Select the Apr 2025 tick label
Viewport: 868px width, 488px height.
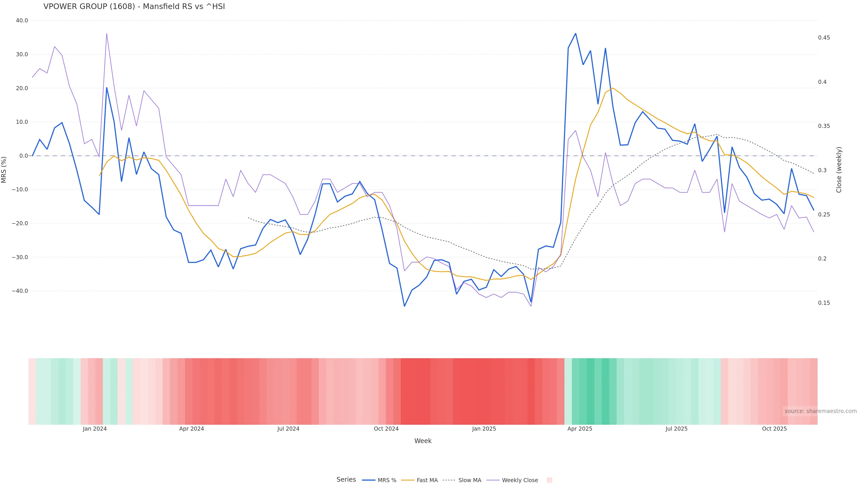pyautogui.click(x=580, y=429)
